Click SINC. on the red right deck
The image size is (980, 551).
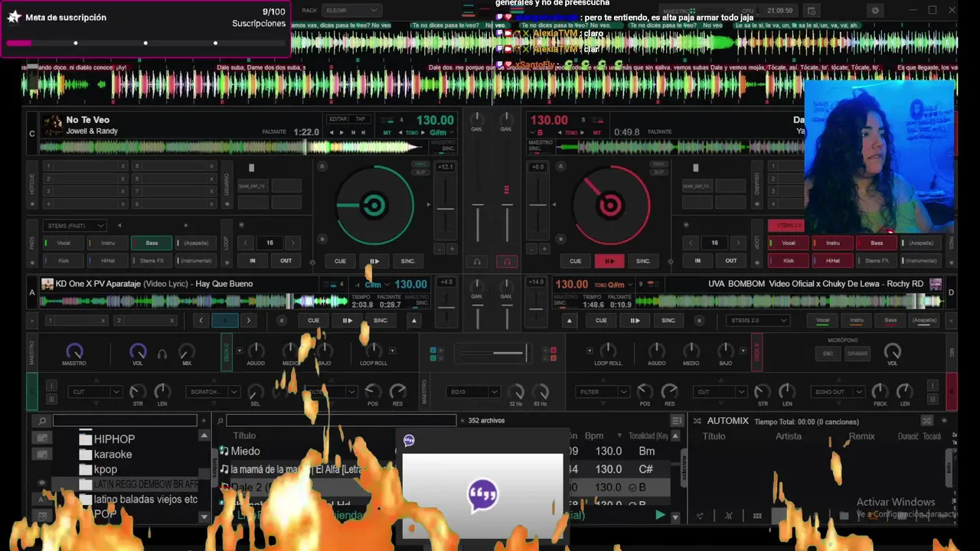[643, 261]
